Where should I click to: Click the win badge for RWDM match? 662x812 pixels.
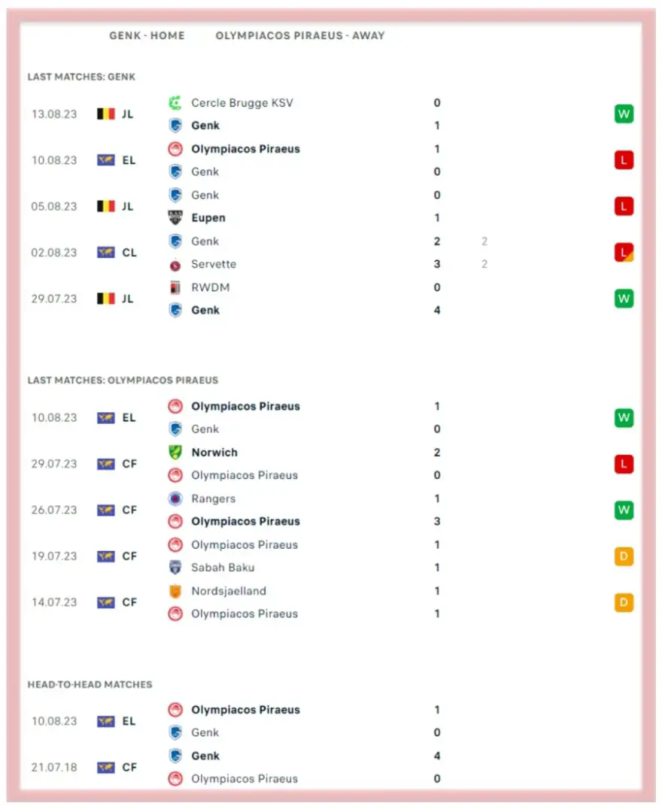[624, 298]
